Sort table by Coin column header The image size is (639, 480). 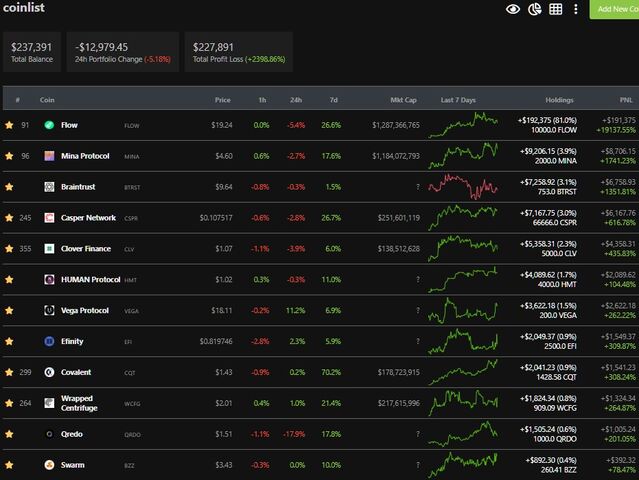[x=47, y=100]
